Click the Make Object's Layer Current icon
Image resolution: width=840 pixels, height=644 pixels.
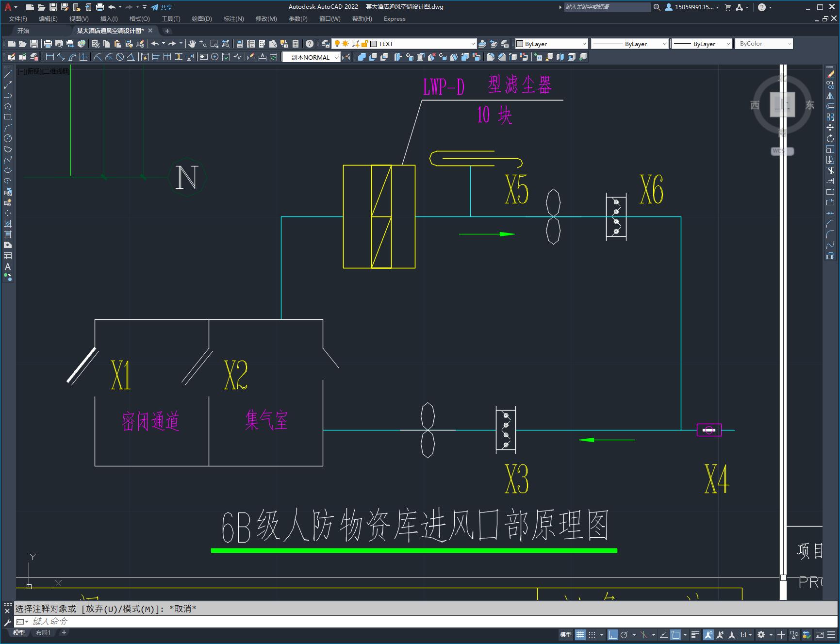pyautogui.click(x=482, y=44)
